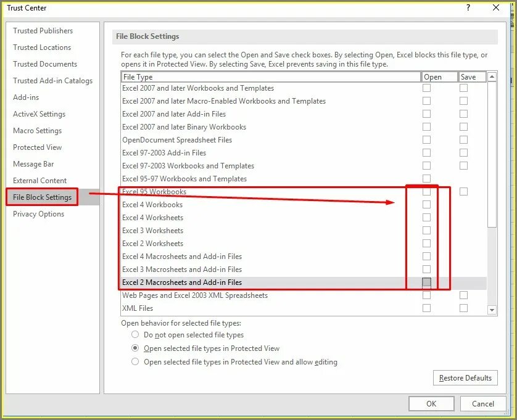Screen dimensions: 517x420
Task: Click Cancel to discard changes
Action: click(x=482, y=404)
